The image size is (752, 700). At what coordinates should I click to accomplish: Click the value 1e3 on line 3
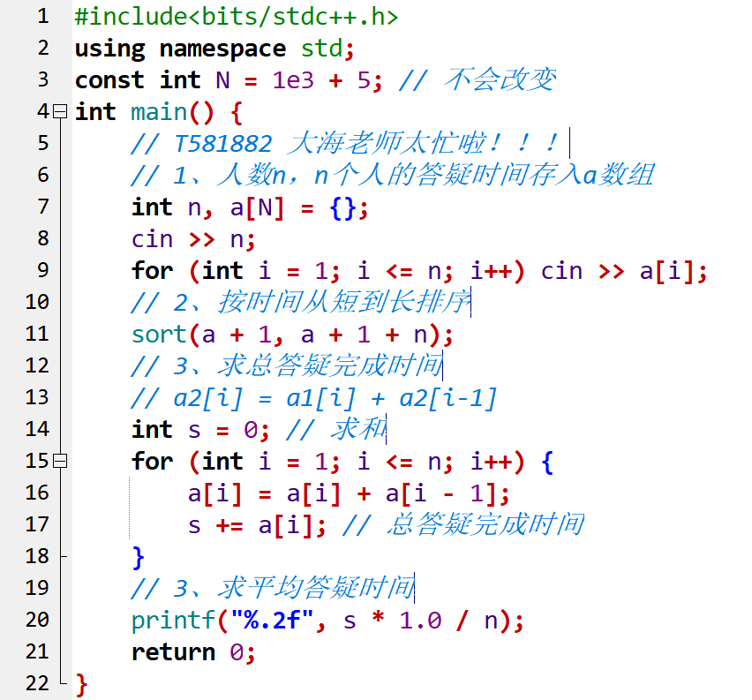[293, 80]
